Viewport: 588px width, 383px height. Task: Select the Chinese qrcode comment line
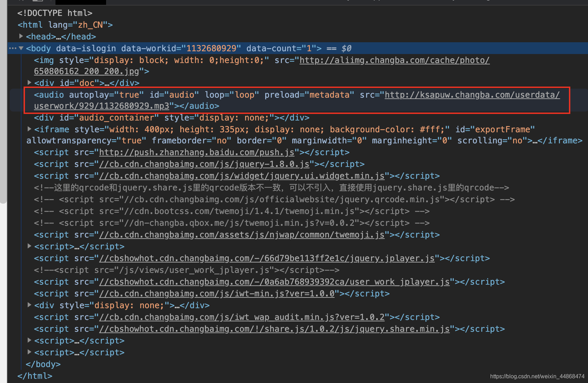[x=271, y=188]
